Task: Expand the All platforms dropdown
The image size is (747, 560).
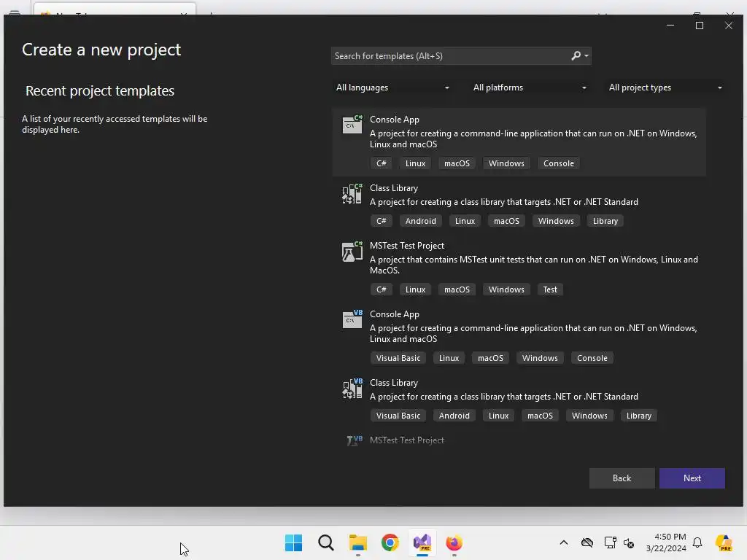Action: point(530,87)
